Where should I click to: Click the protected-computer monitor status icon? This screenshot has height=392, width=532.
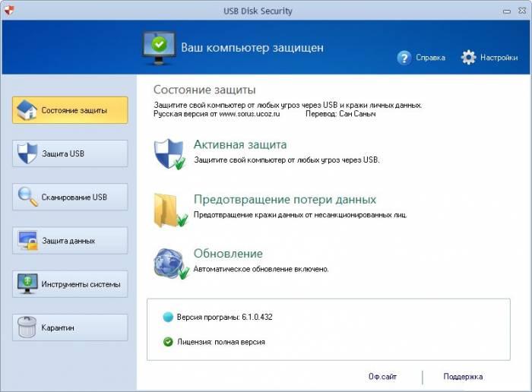(159, 48)
